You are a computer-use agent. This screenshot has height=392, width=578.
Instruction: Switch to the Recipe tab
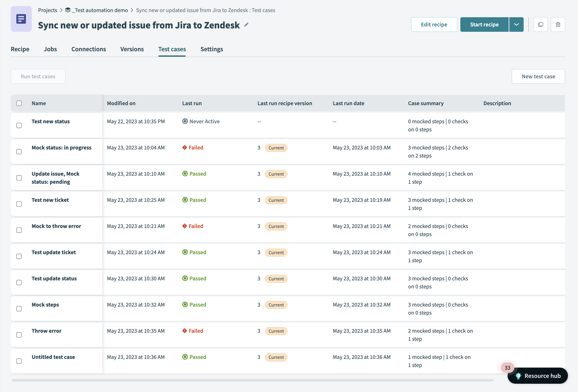(20, 49)
